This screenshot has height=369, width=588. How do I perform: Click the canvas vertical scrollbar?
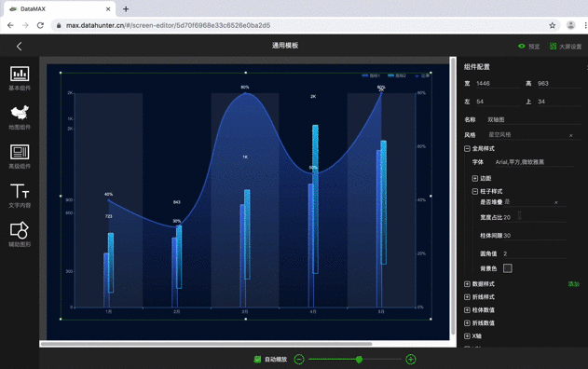(x=453, y=197)
